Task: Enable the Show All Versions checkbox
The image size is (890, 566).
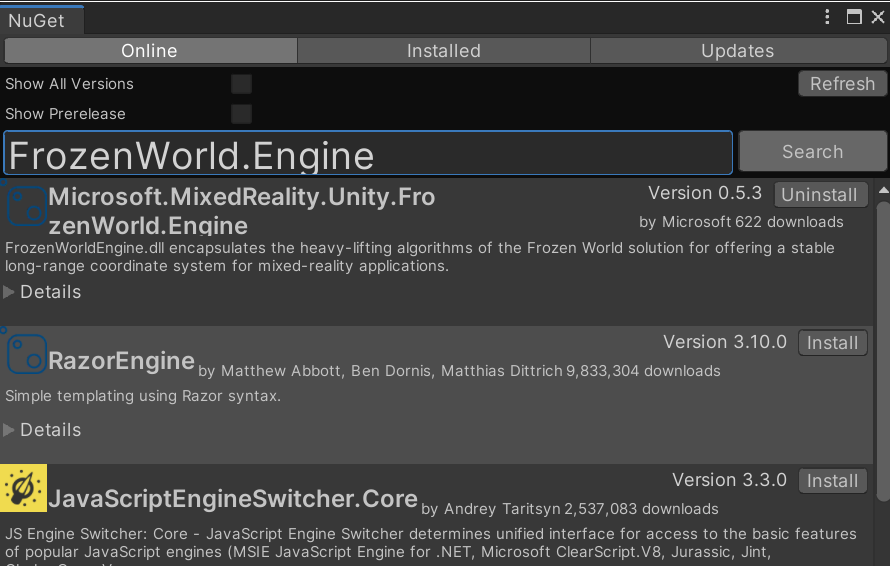Action: click(241, 84)
